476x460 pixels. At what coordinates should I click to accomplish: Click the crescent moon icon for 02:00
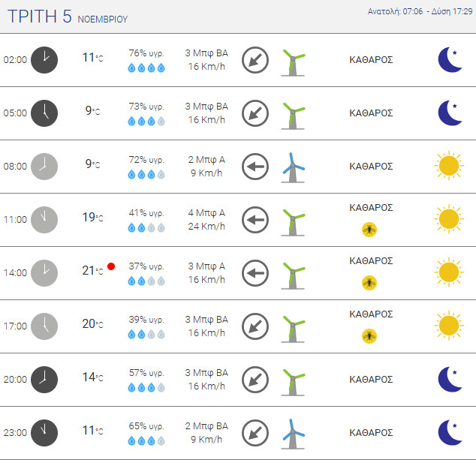(450, 60)
